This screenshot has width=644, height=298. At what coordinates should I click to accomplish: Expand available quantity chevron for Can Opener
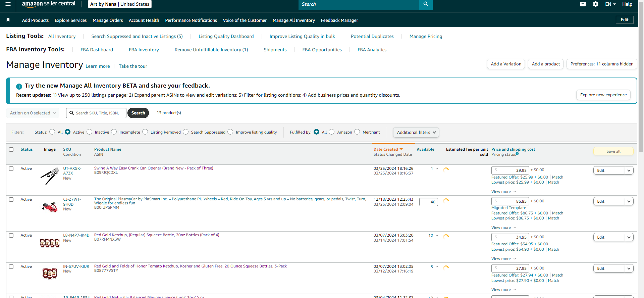click(437, 169)
